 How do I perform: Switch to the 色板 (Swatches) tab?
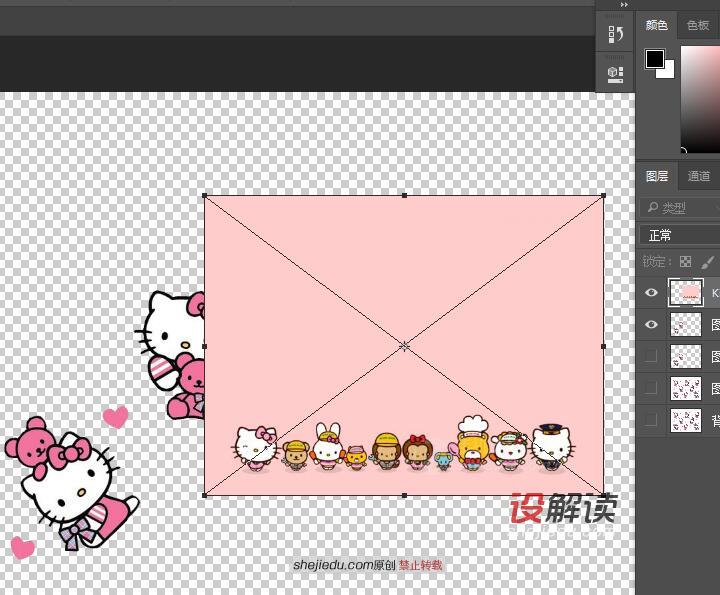coord(698,25)
